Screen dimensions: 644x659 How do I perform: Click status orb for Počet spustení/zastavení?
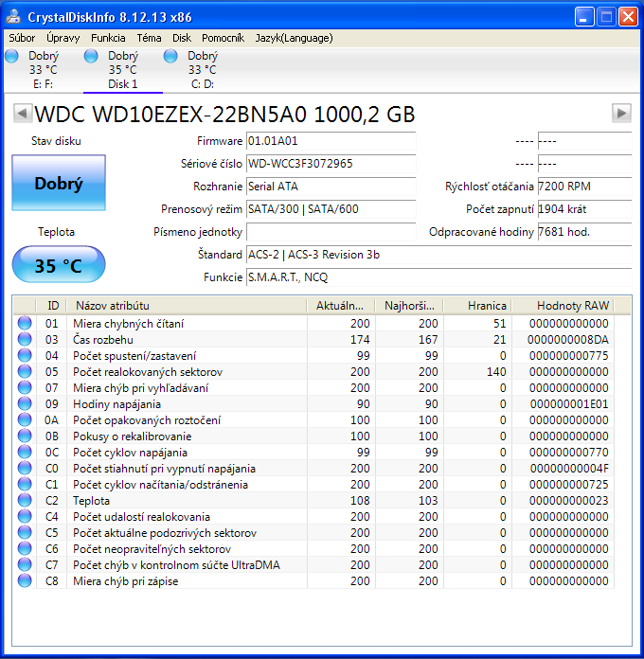coord(25,356)
